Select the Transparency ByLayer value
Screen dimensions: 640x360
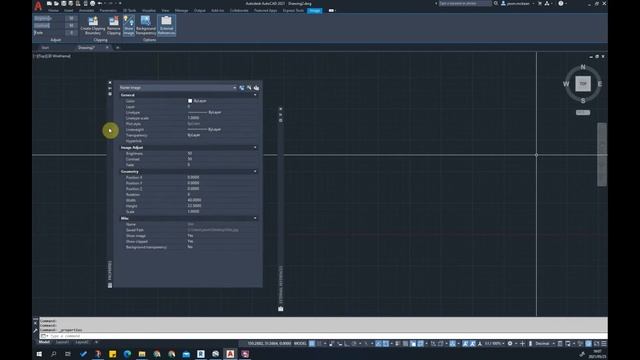(x=194, y=135)
